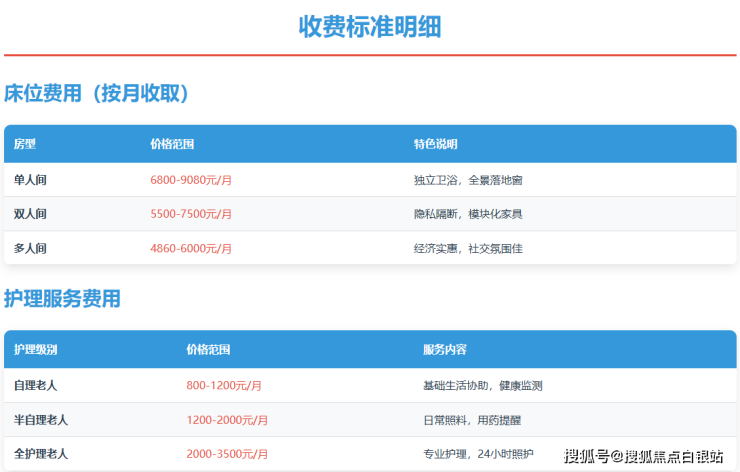Click the 特色说明 column header
Image resolution: width=740 pixels, height=472 pixels.
[435, 144]
